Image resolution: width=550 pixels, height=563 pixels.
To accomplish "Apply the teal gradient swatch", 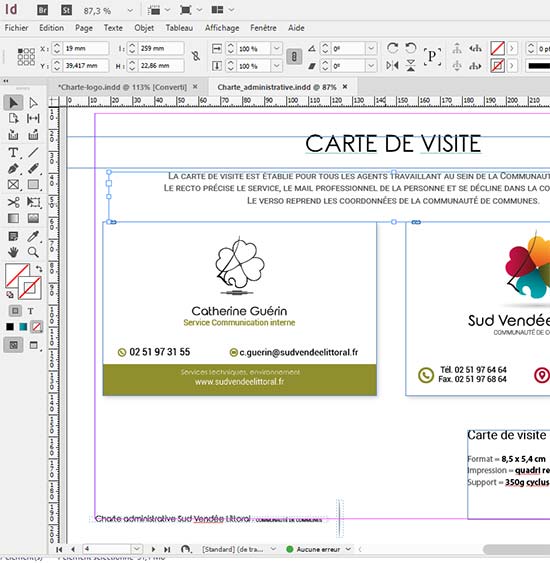I will pos(23,326).
